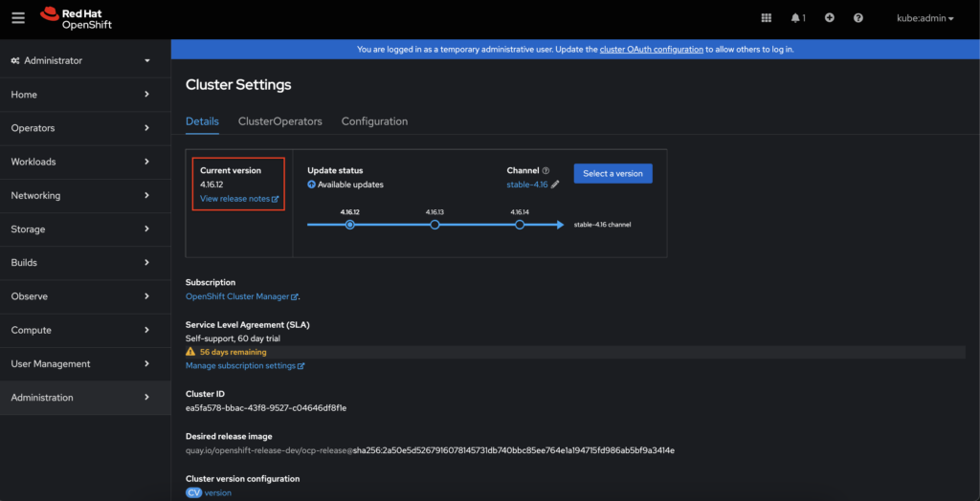980x501 pixels.
Task: Open the version cluster configuration link
Action: [x=218, y=493]
